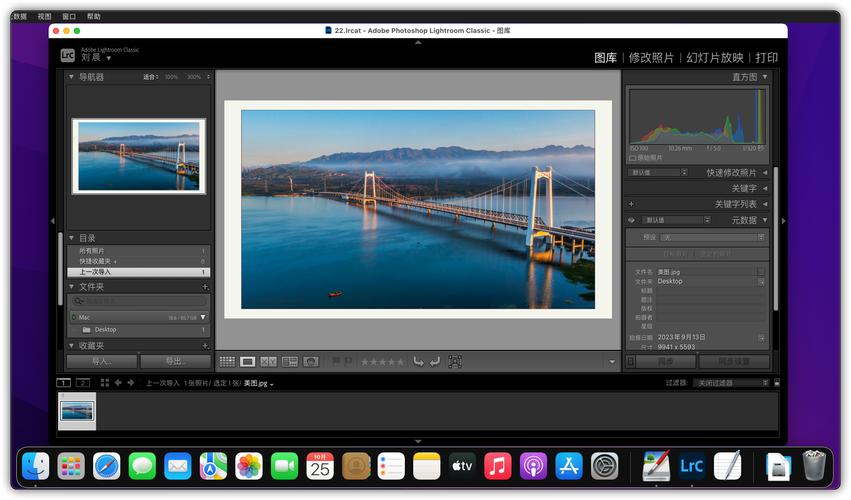Toggle main window display button 1
Viewport: 851px width, 500px height.
click(63, 383)
